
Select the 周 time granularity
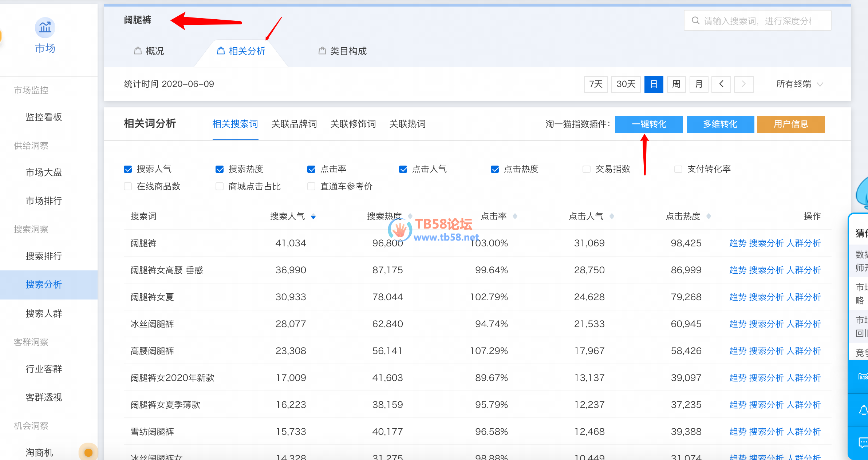click(x=676, y=84)
